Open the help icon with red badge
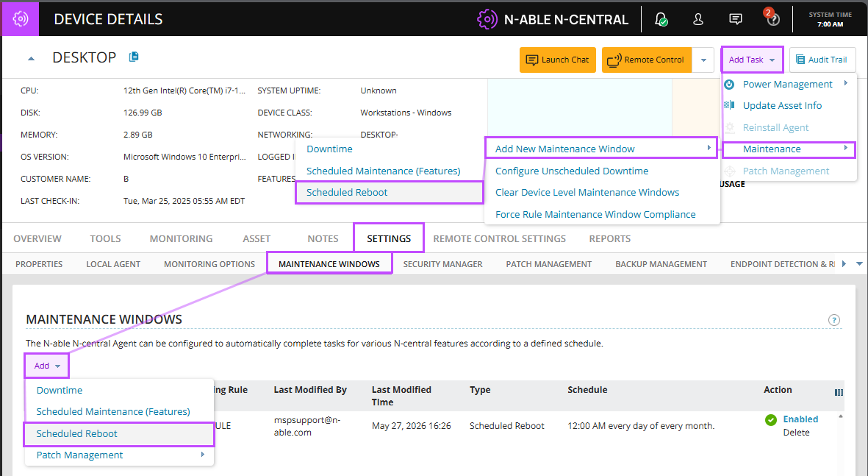 [x=772, y=18]
